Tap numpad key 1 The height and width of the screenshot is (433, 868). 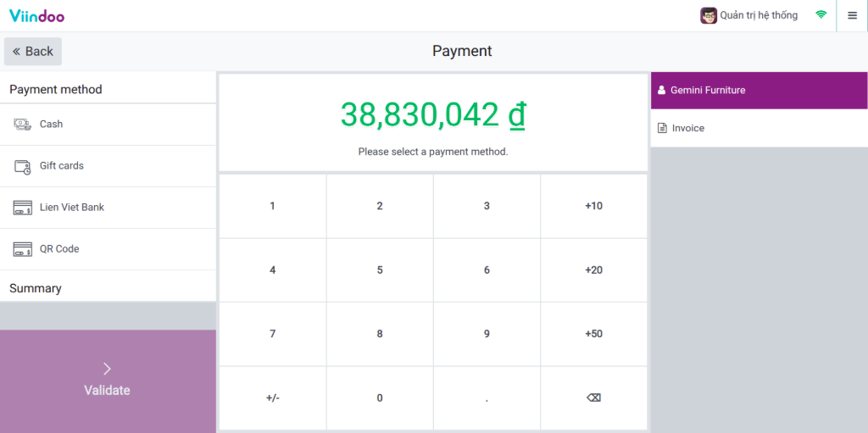pos(272,206)
